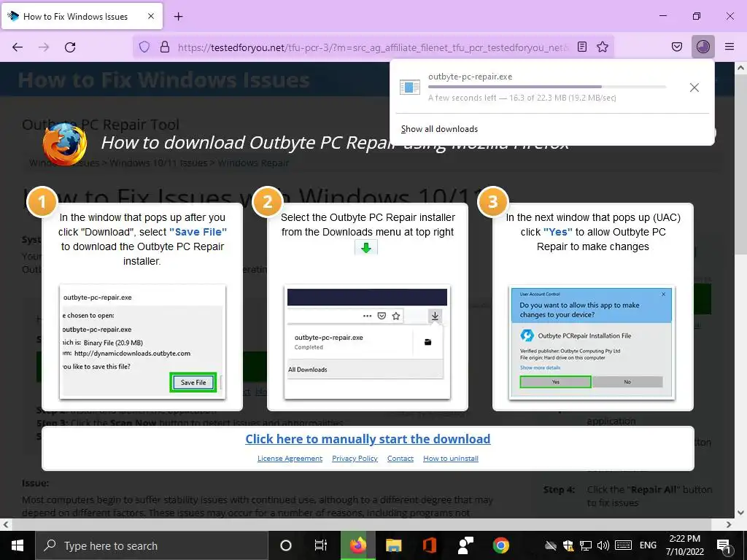The image size is (747, 560).
Task: Bookmark this page with the star icon
Action: pos(602,47)
